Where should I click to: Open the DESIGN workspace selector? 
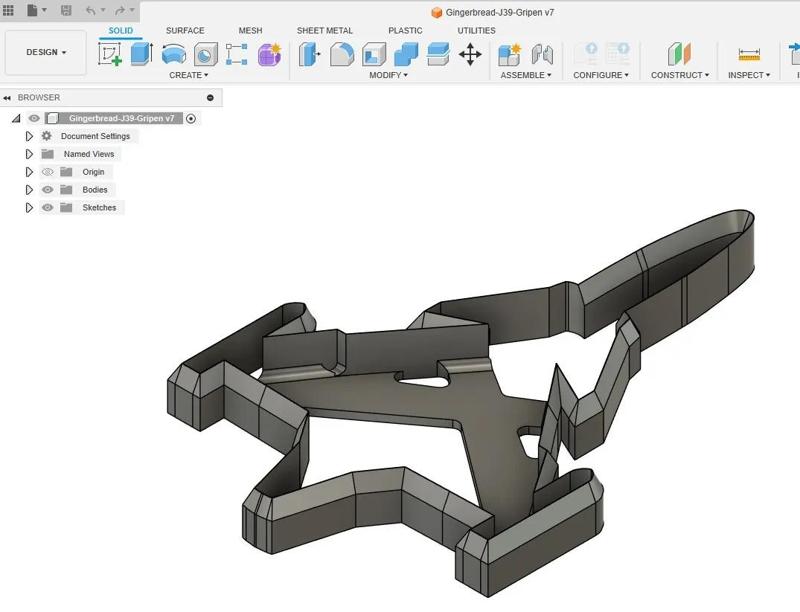pyautogui.click(x=44, y=51)
